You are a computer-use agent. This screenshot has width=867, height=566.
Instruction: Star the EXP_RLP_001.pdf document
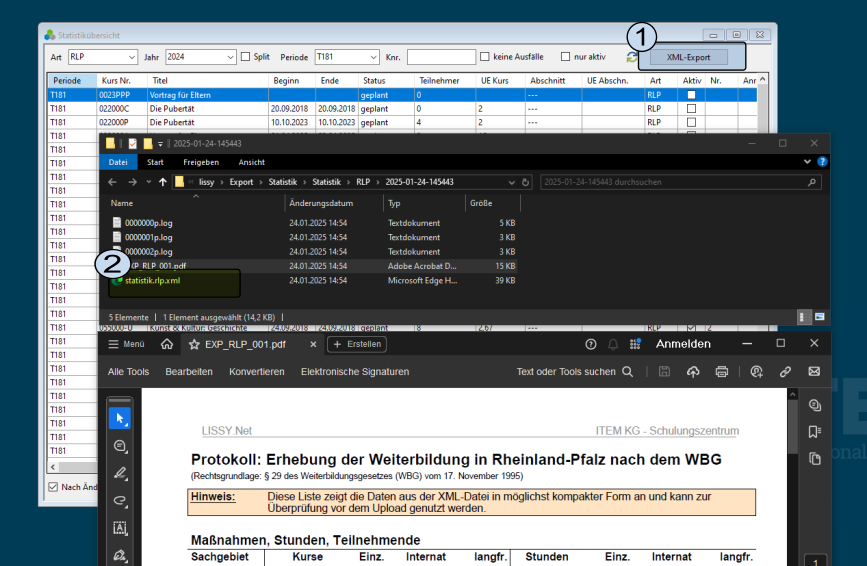(x=194, y=344)
